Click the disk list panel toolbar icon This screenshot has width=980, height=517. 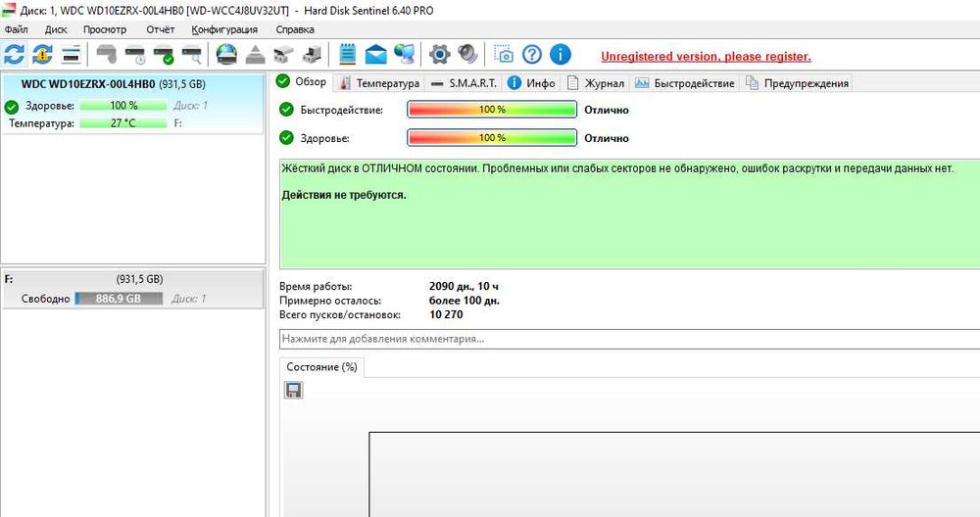point(72,55)
